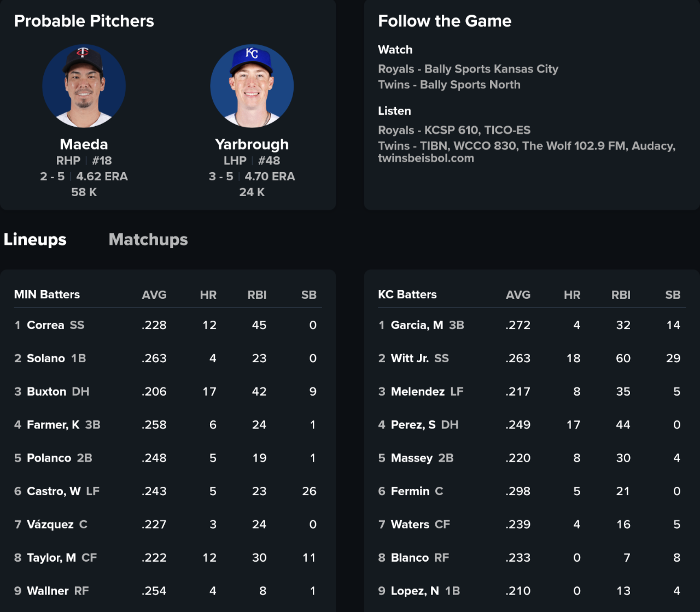Select Polanco in the MIN batters
This screenshot has width=700, height=612.
[x=49, y=458]
